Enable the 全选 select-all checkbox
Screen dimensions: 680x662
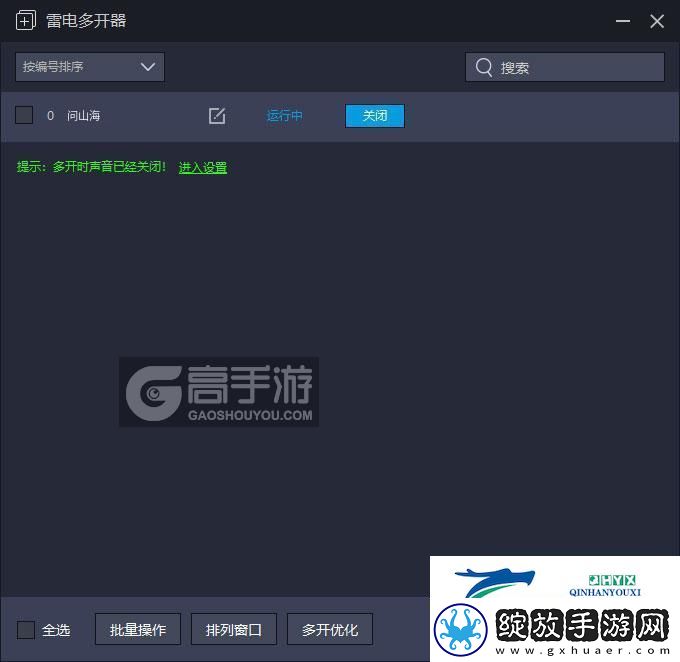coord(26,630)
